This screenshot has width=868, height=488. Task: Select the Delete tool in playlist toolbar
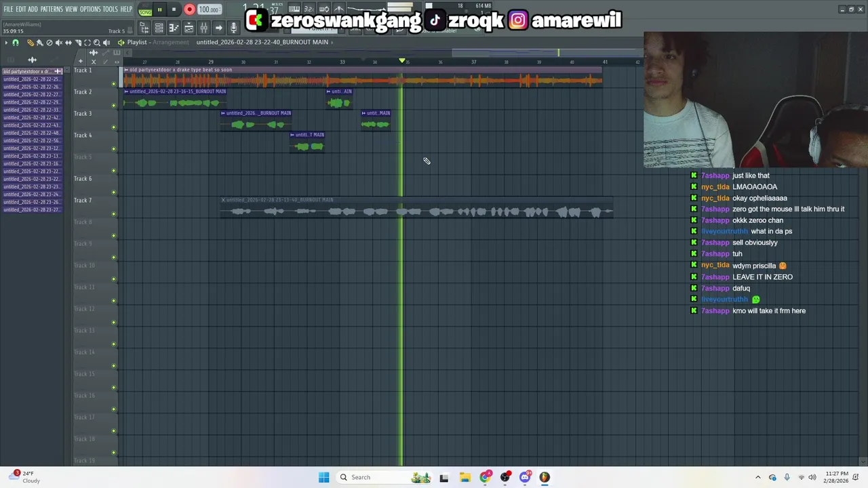tap(50, 43)
